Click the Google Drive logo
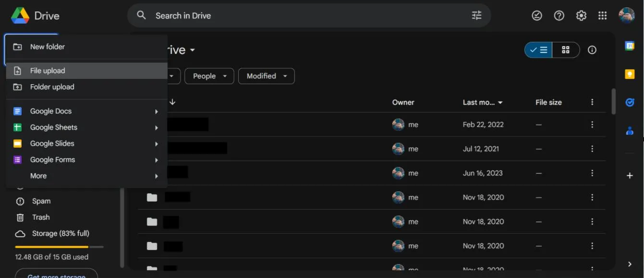The image size is (644, 278). pyautogui.click(x=20, y=15)
